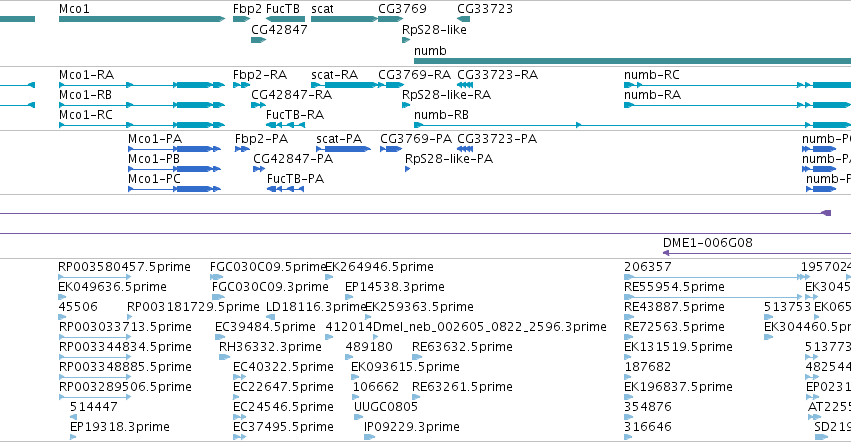Click EST RP003580457.5prime

[x=95, y=277]
